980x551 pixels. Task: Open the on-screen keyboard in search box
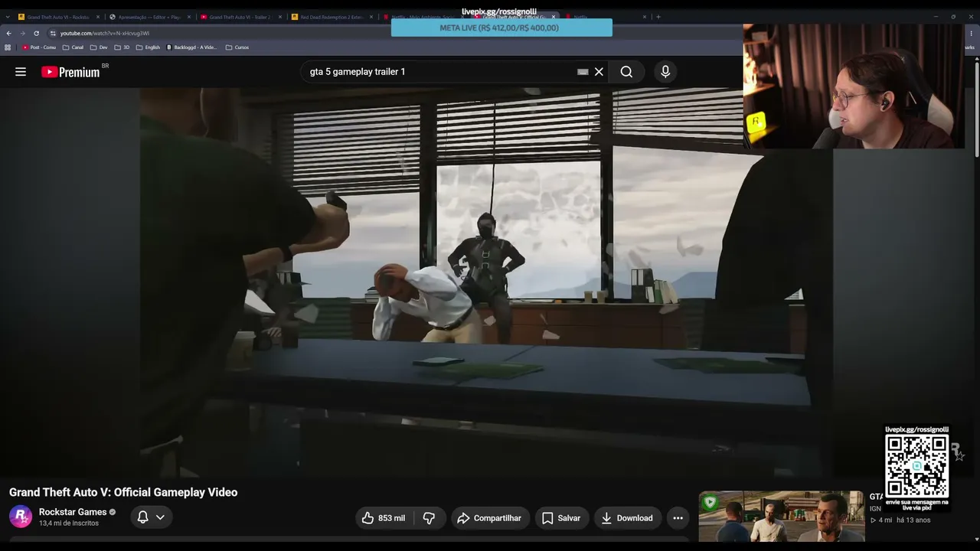click(x=583, y=71)
